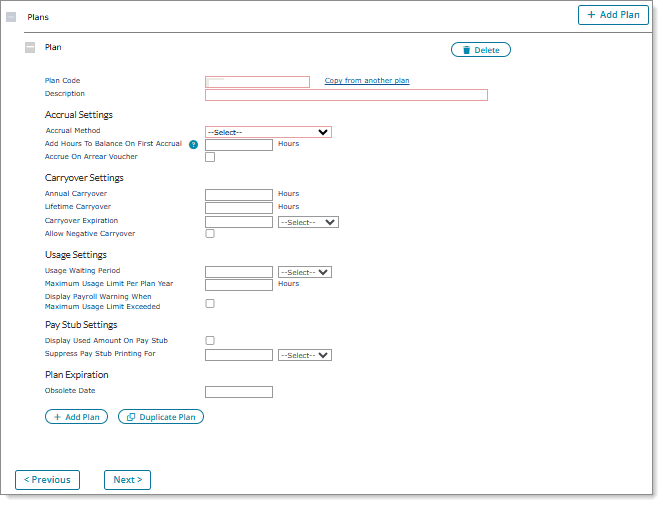Open the Accrual Method dropdown
Image resolution: width=663 pixels, height=505 pixels.
coord(268,132)
